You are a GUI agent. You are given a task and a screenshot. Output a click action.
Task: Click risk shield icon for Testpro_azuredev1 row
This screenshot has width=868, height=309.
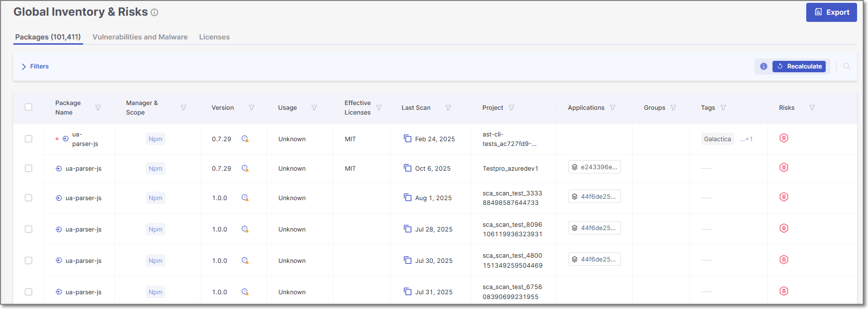pyautogui.click(x=784, y=168)
